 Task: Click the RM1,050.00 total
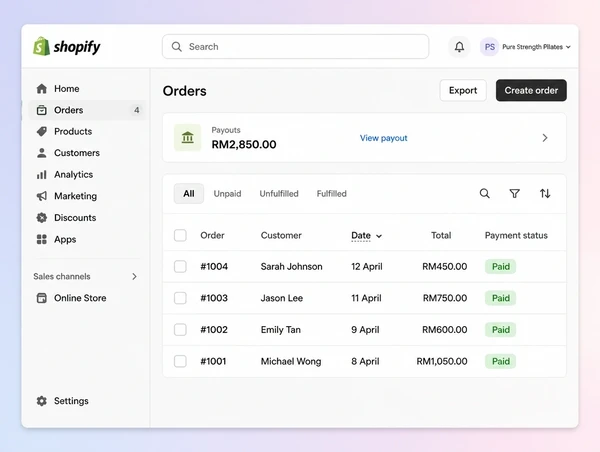pyautogui.click(x=442, y=361)
